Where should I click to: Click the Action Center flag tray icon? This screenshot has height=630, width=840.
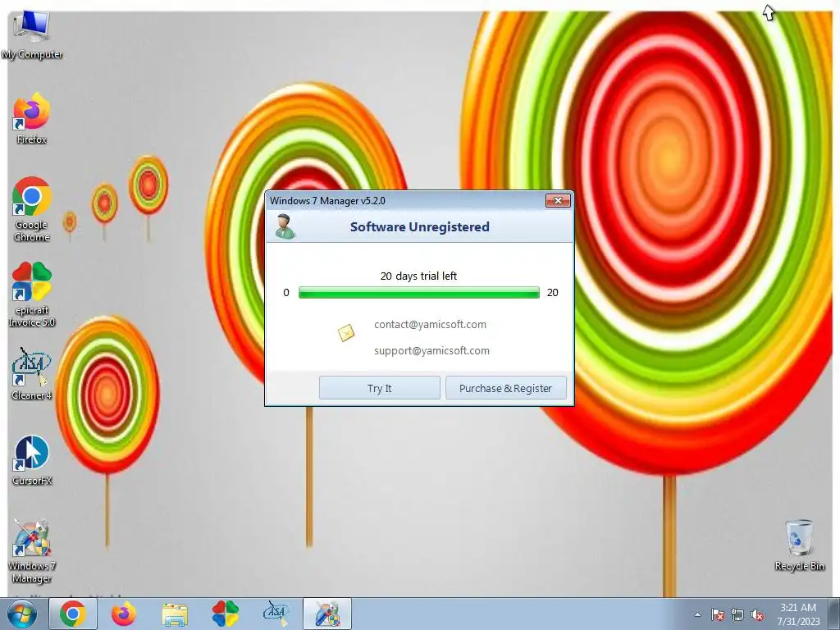pyautogui.click(x=718, y=614)
